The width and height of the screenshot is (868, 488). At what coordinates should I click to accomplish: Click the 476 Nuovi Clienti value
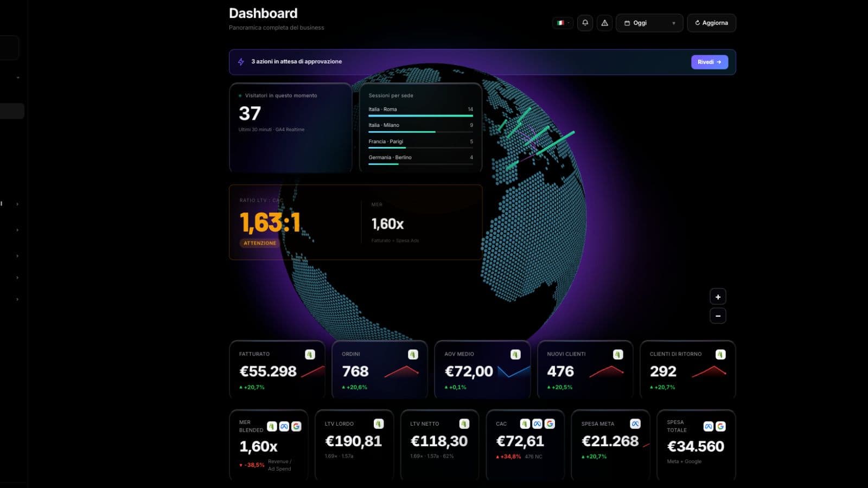560,371
